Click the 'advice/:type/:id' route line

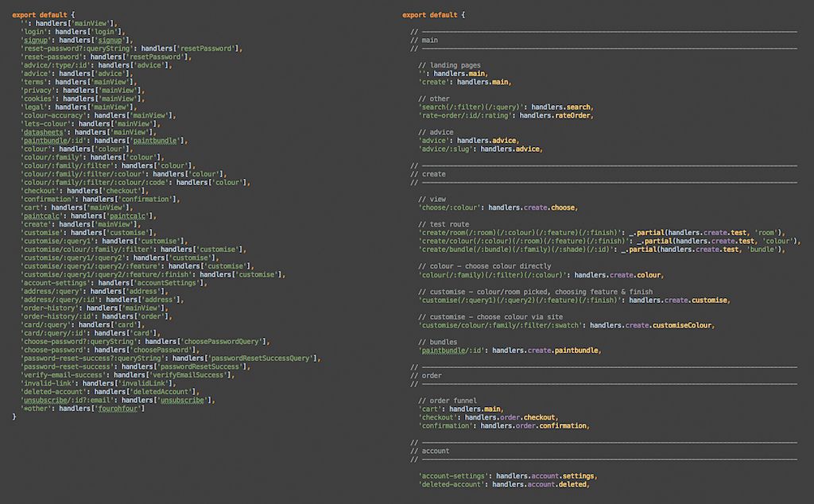96,65
